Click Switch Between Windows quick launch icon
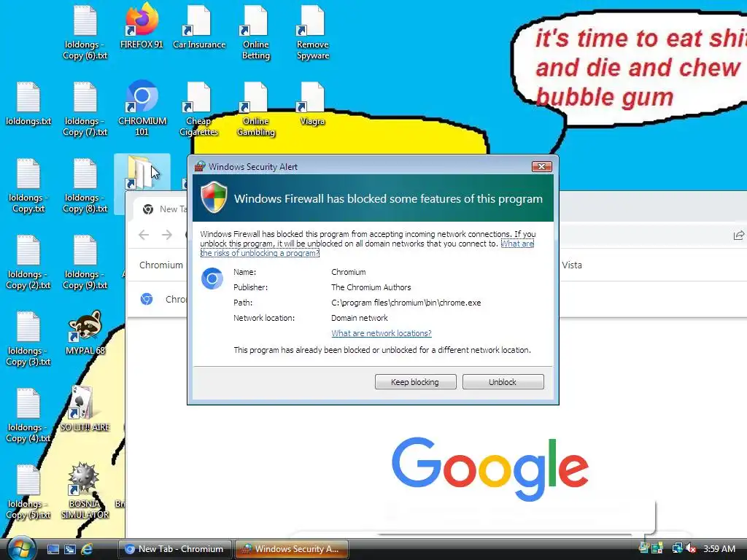 tap(70, 549)
